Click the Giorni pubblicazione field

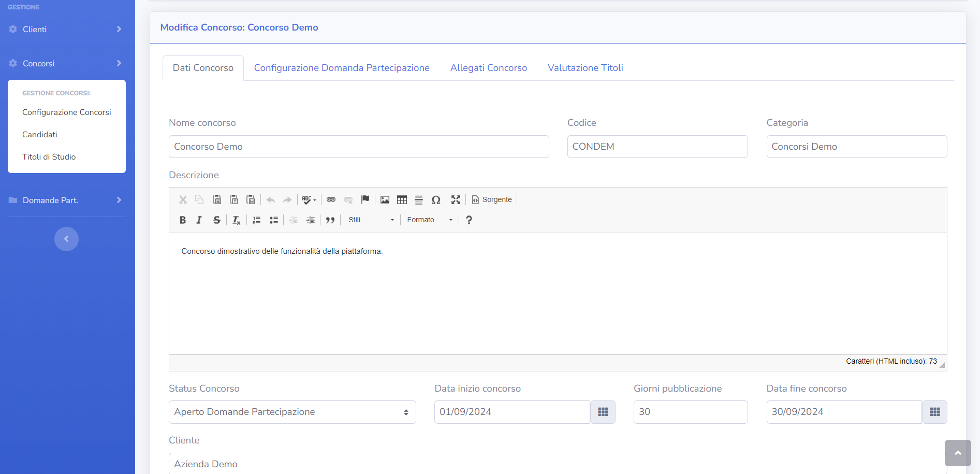tap(691, 412)
